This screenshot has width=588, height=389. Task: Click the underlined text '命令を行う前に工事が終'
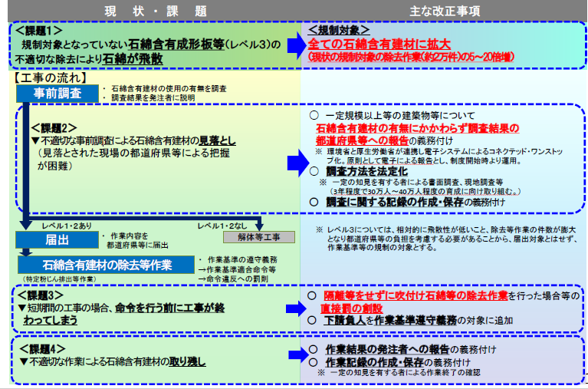[x=170, y=308]
